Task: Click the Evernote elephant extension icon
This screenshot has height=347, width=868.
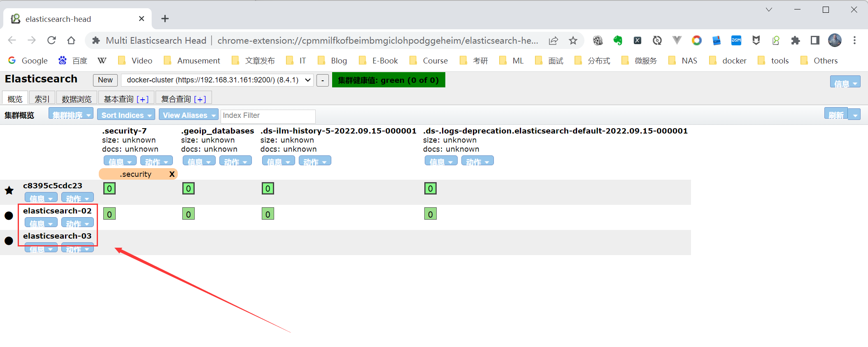Action: 617,40
